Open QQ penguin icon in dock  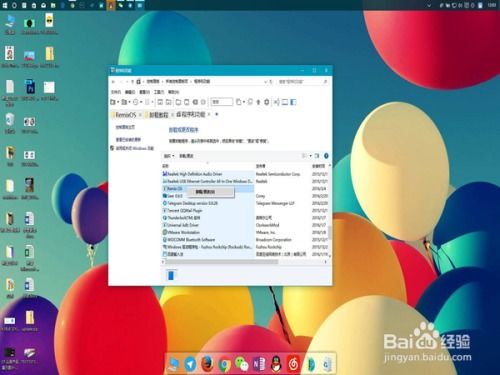pyautogui.click(x=276, y=364)
